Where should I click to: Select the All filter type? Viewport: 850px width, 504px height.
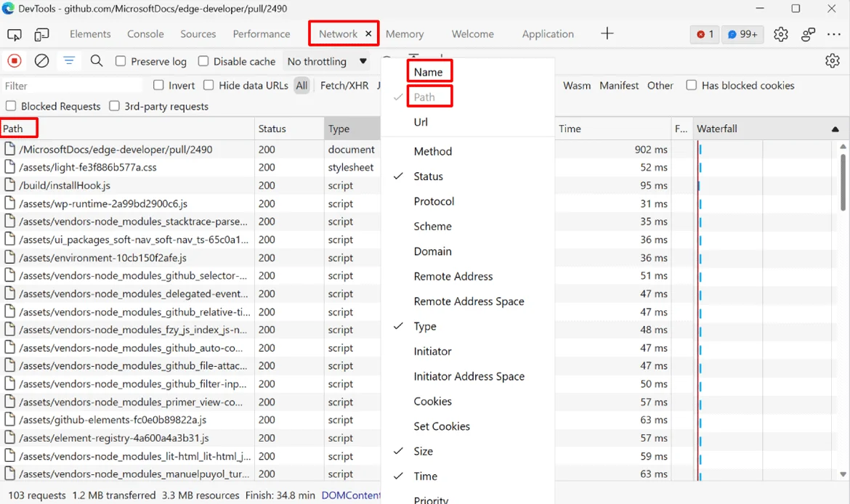coord(302,85)
